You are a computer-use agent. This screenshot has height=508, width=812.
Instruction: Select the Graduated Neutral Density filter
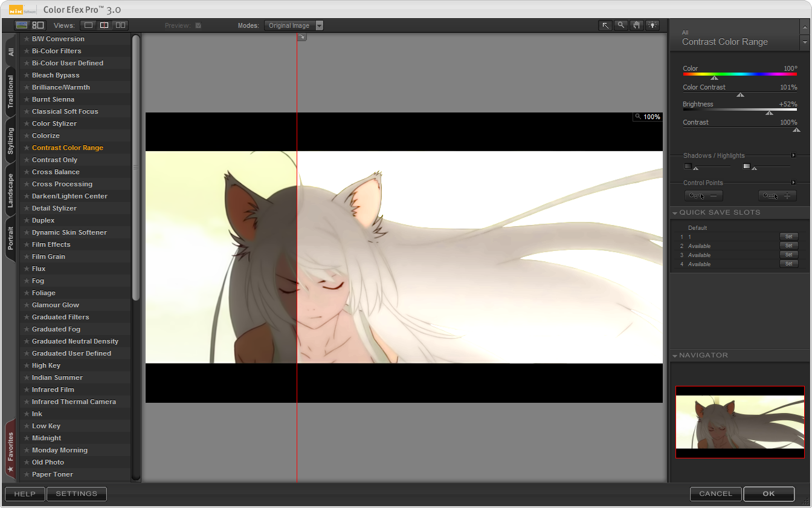pos(75,341)
